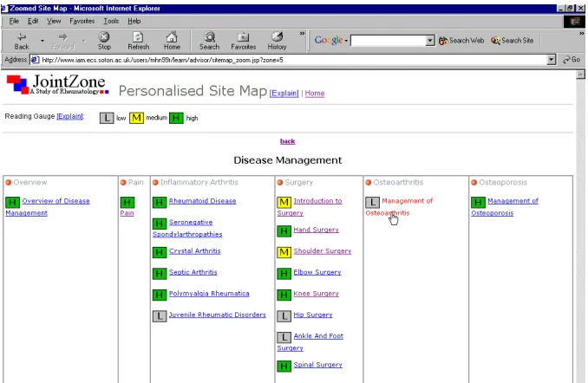
Task: Click L icon beside Hip Surgery
Action: (x=284, y=316)
